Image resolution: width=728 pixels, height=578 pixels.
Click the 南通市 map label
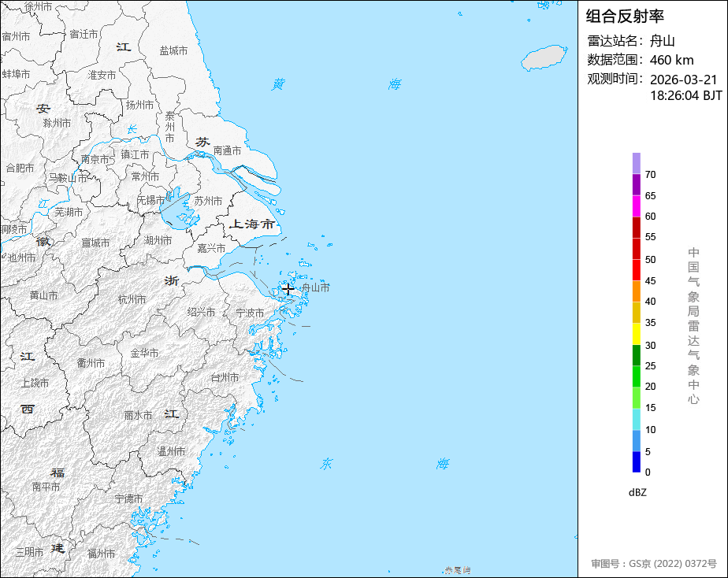coord(227,150)
